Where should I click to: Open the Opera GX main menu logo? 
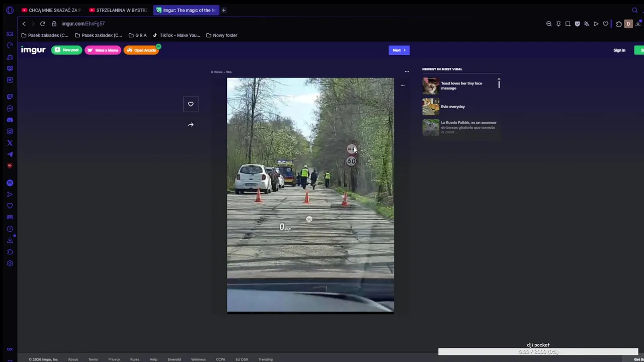click(x=10, y=10)
